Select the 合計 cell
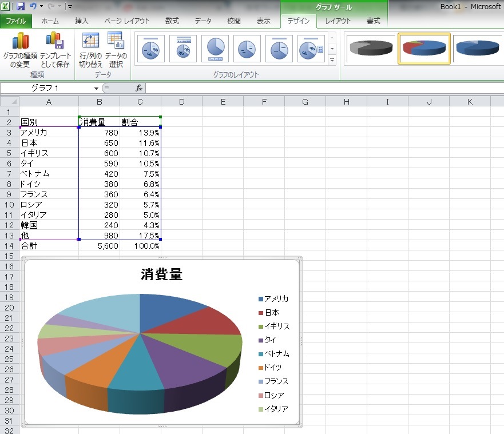Image resolution: width=504 pixels, height=434 pixels. [49, 246]
